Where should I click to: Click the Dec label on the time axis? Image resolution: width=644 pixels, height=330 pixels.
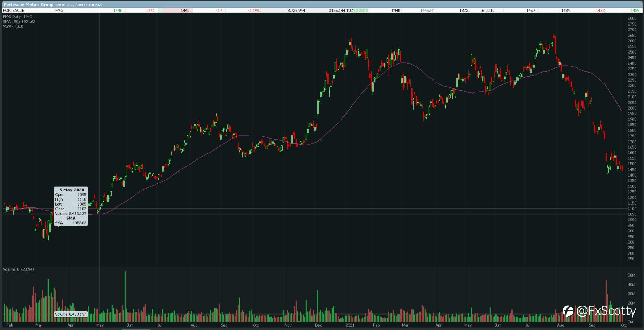tap(318, 325)
